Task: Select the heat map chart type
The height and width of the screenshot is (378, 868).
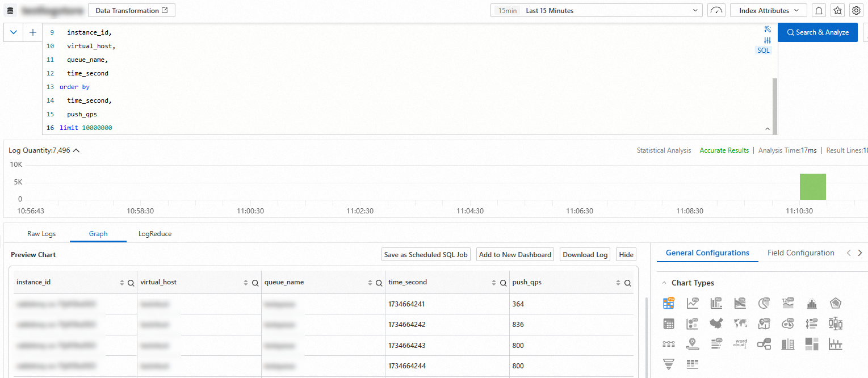Action: pos(787,324)
